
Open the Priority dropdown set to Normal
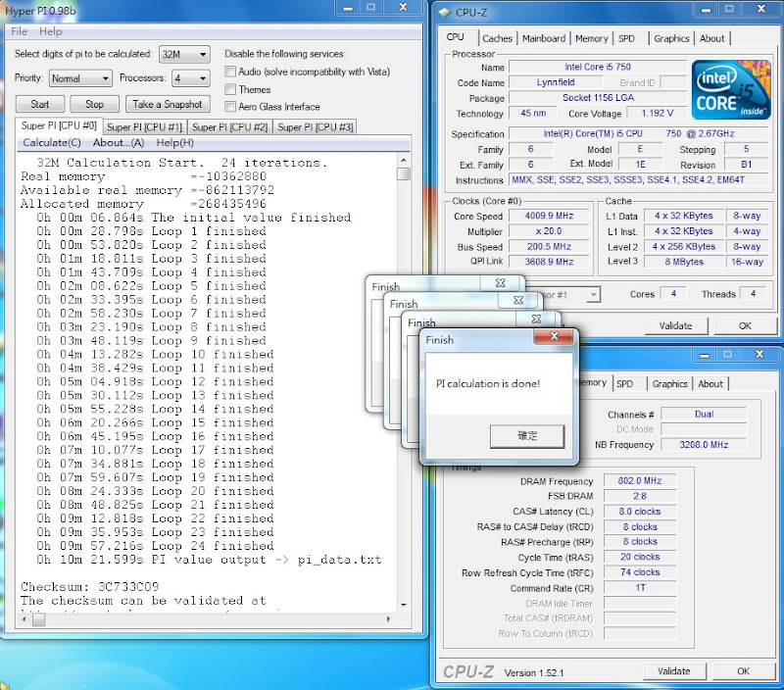(x=80, y=78)
